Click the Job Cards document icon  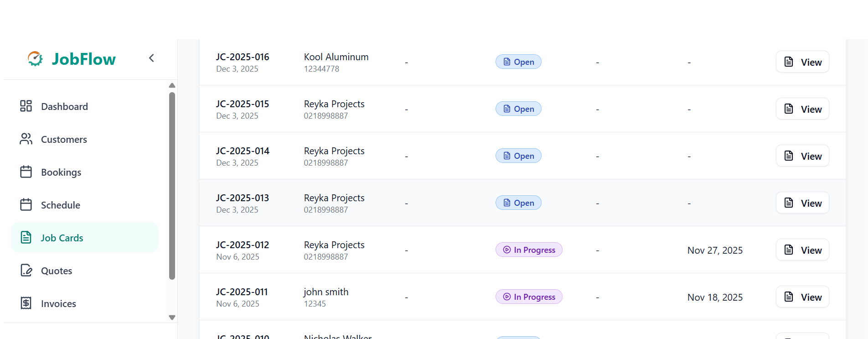click(x=26, y=238)
